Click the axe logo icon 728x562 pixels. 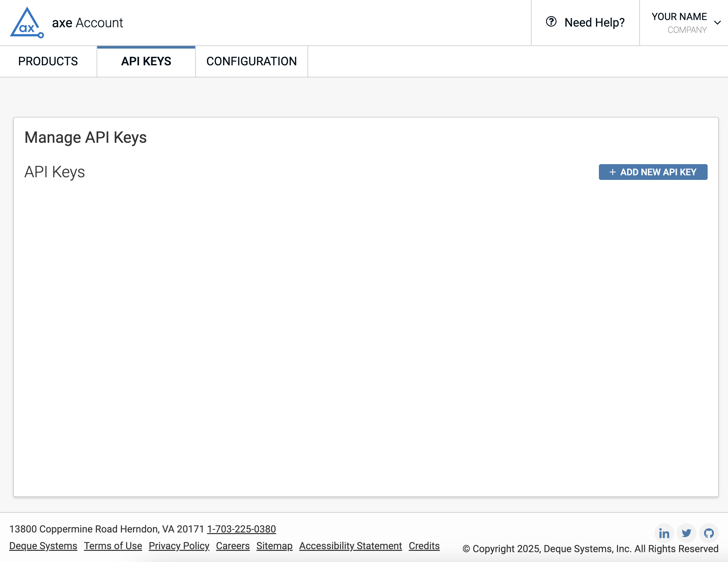27,23
